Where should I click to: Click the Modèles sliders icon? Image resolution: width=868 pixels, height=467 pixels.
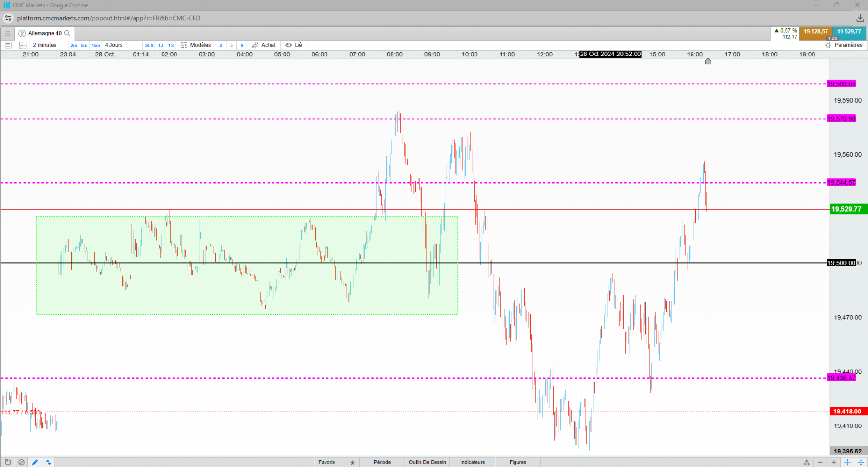[184, 45]
